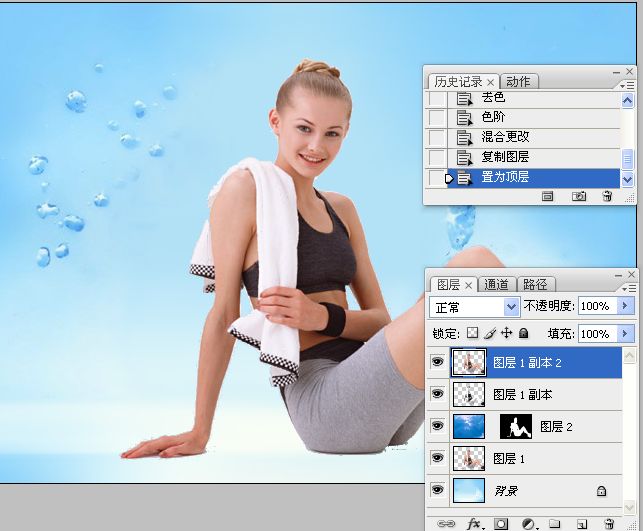Delete layer with the Layers panel trash icon
This screenshot has height=531, width=643.
[609, 523]
